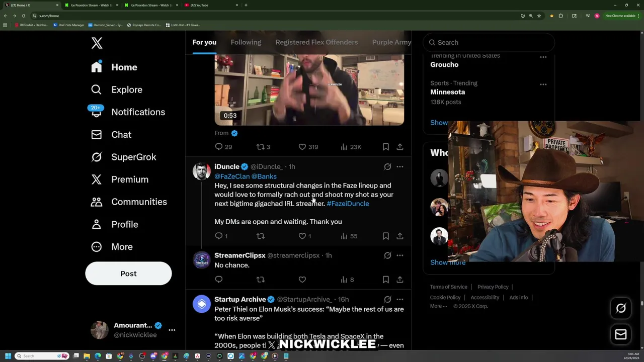Open Premium in sidebar
The height and width of the screenshot is (362, 644).
(119, 179)
